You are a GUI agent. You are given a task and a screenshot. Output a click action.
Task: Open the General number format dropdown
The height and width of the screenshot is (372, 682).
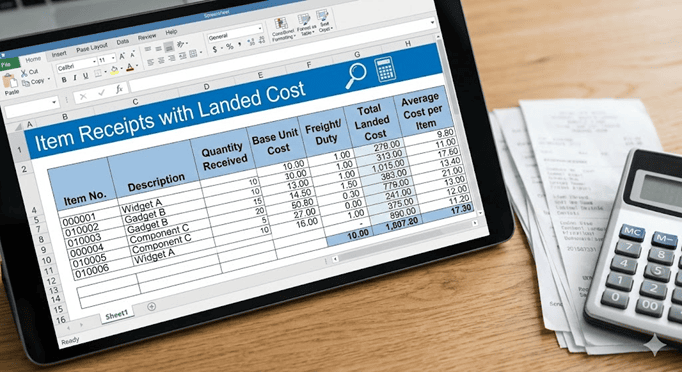click(260, 28)
